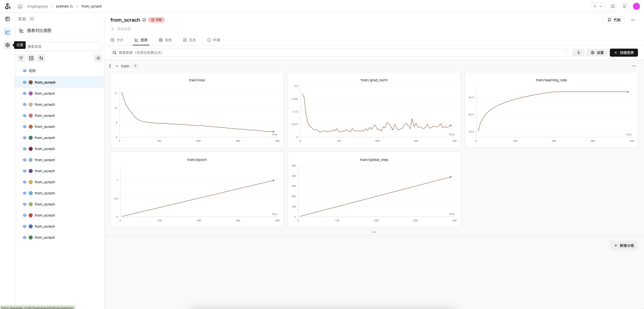Click the 创建图表 button

coord(624,53)
